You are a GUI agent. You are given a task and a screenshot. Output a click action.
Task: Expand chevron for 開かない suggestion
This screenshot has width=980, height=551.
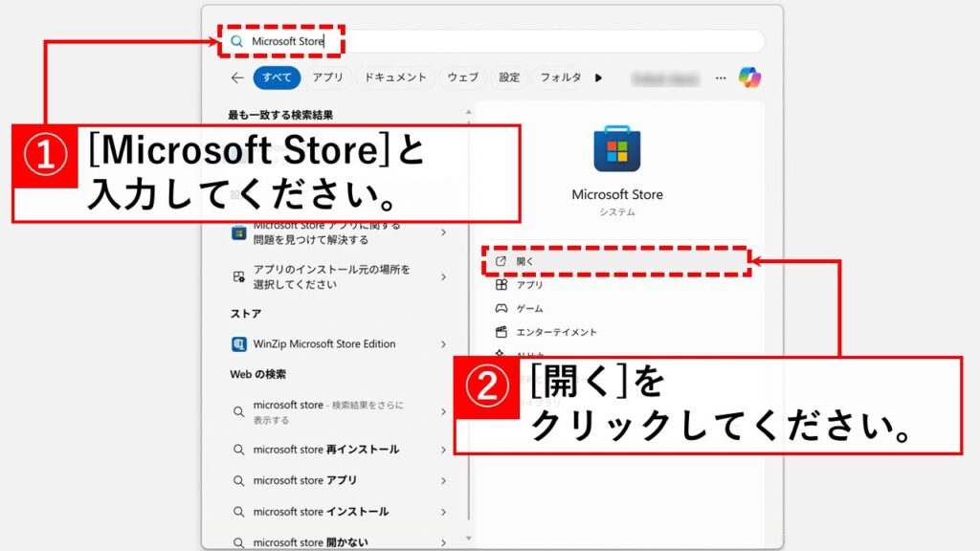point(444,543)
